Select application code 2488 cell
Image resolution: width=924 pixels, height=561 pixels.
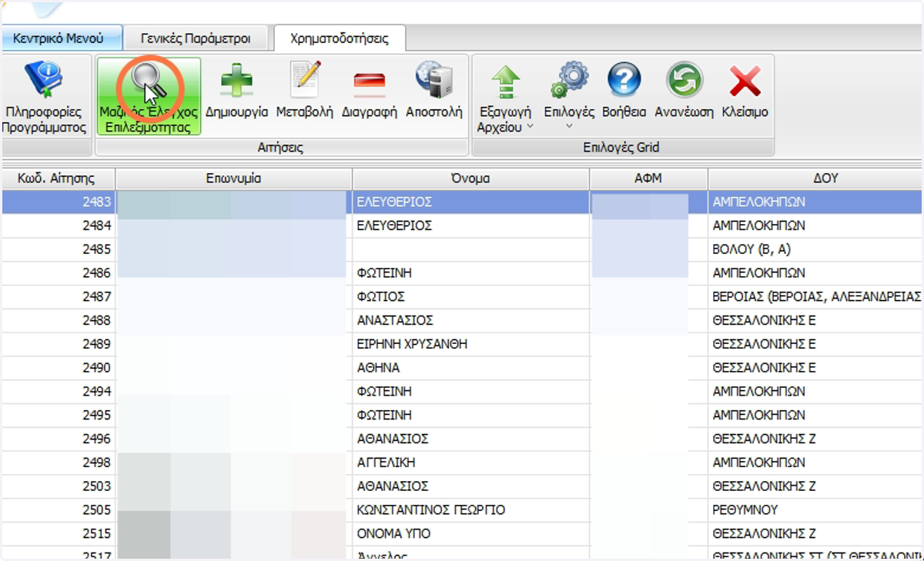58,321
